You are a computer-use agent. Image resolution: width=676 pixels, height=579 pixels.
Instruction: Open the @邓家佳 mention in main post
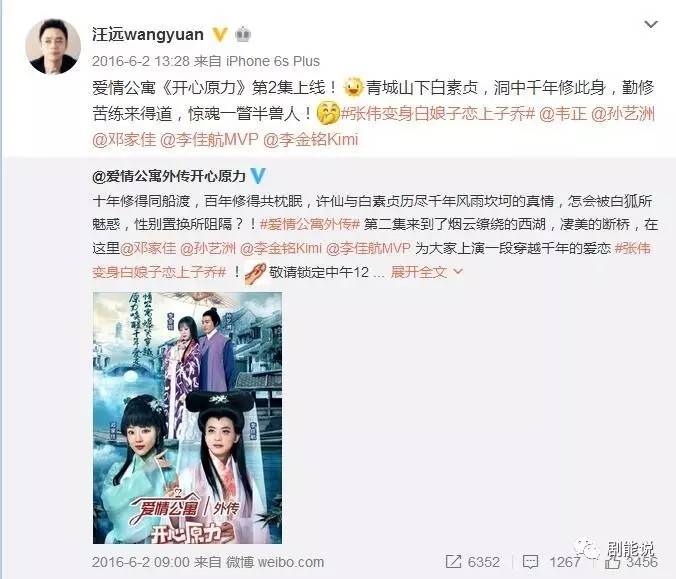[124, 139]
